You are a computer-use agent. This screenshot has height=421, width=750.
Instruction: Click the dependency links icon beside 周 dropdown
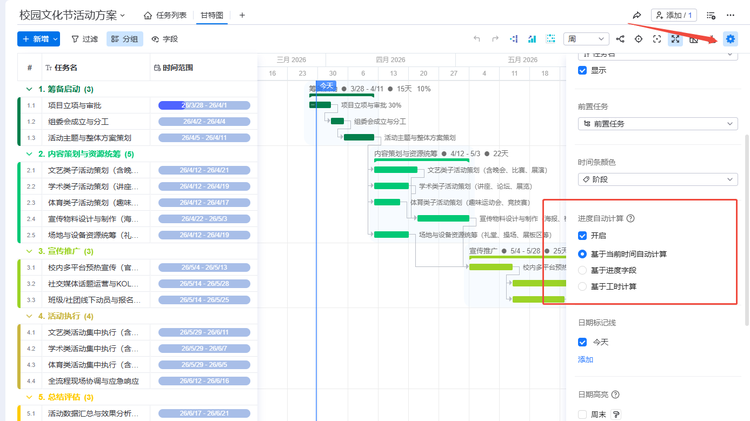pos(620,39)
